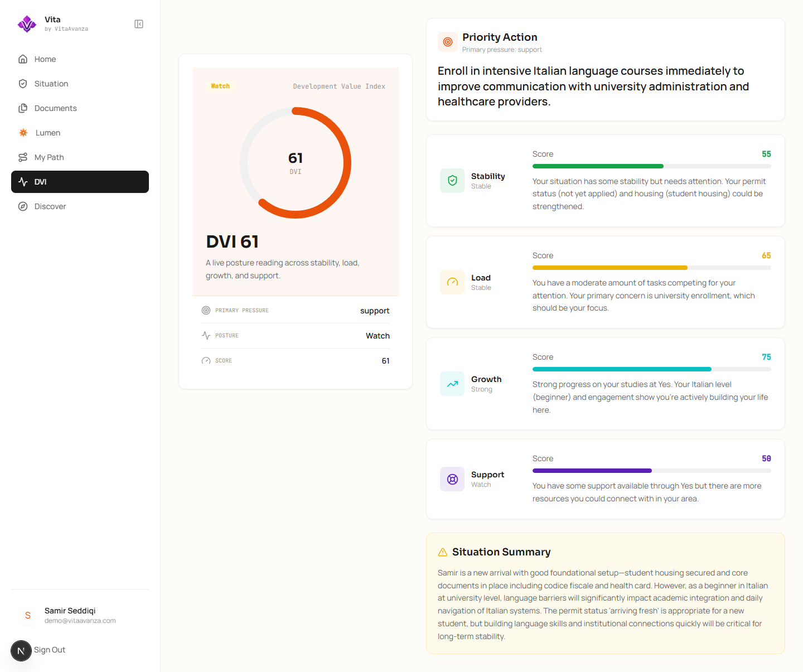Click the Stability score progress bar
Viewport: 803px width, 672px height.
click(651, 166)
